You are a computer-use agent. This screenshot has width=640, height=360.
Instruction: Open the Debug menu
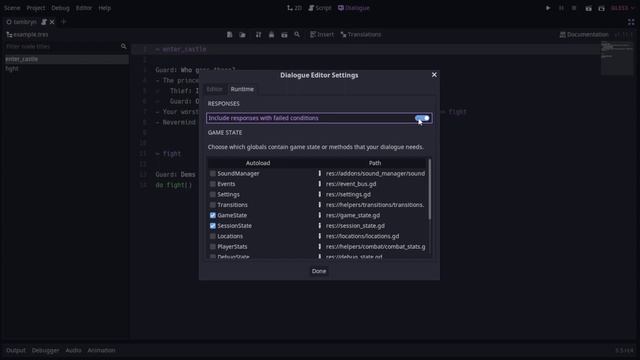point(60,8)
